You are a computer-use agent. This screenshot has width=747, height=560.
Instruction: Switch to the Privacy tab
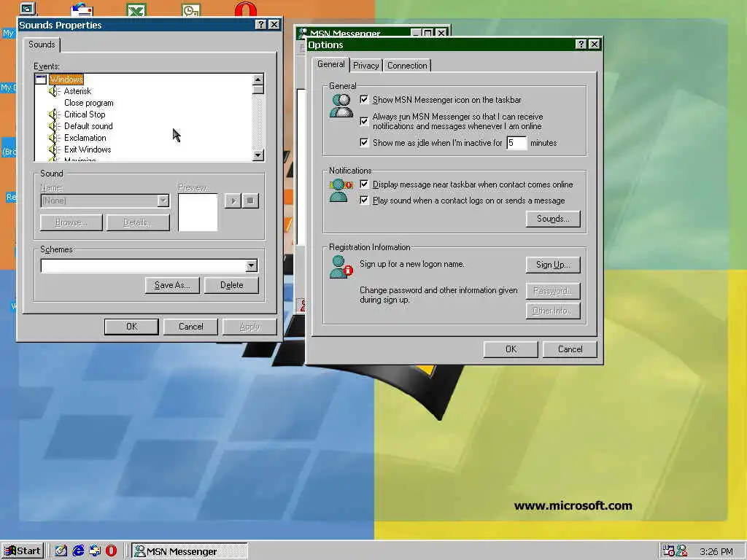tap(366, 66)
